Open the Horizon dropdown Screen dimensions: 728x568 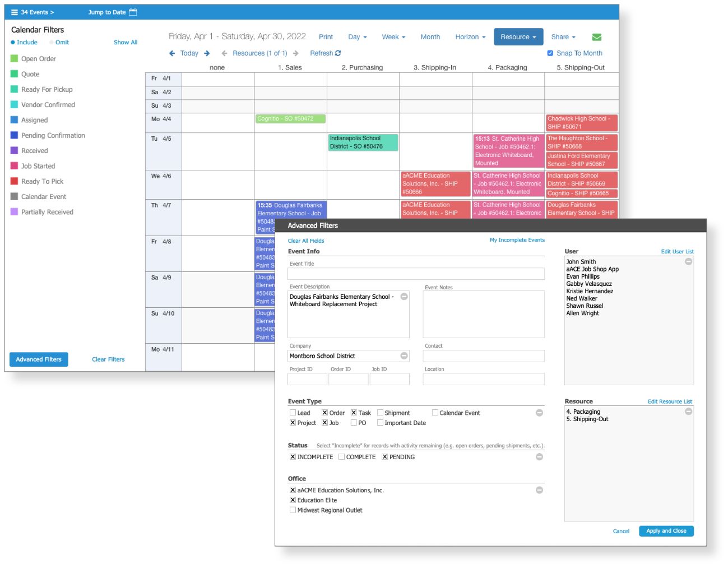tap(470, 37)
